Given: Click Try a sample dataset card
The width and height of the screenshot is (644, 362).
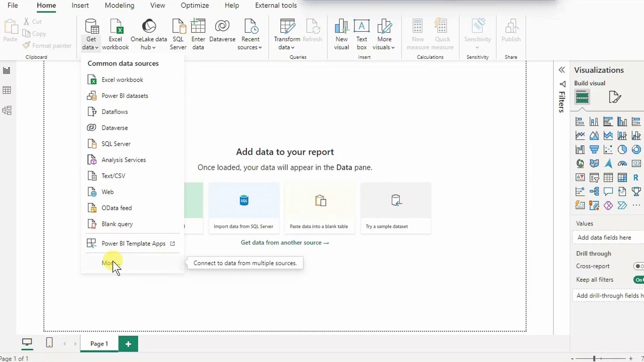Looking at the screenshot, I should point(396,208).
